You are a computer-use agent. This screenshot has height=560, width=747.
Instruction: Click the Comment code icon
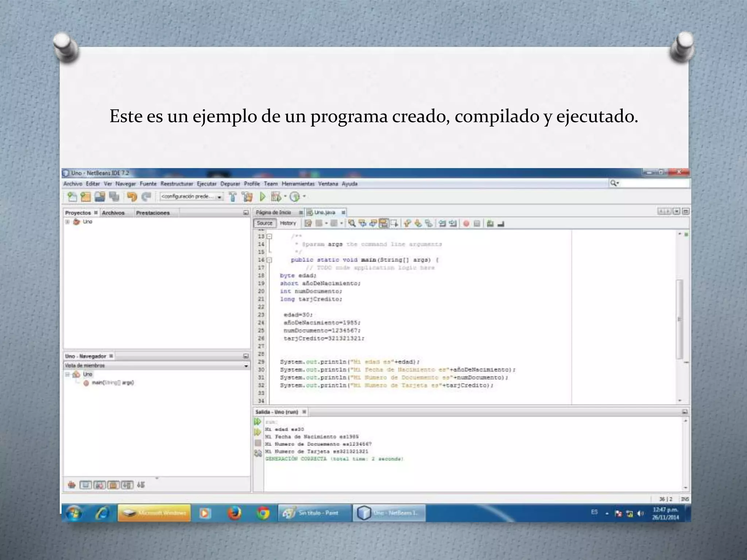(x=490, y=223)
